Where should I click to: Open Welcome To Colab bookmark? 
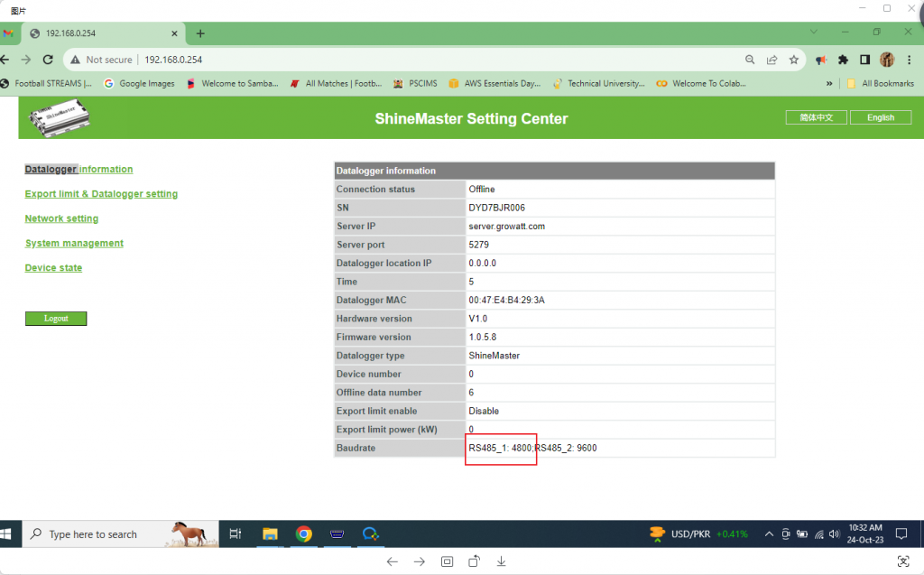pos(701,84)
